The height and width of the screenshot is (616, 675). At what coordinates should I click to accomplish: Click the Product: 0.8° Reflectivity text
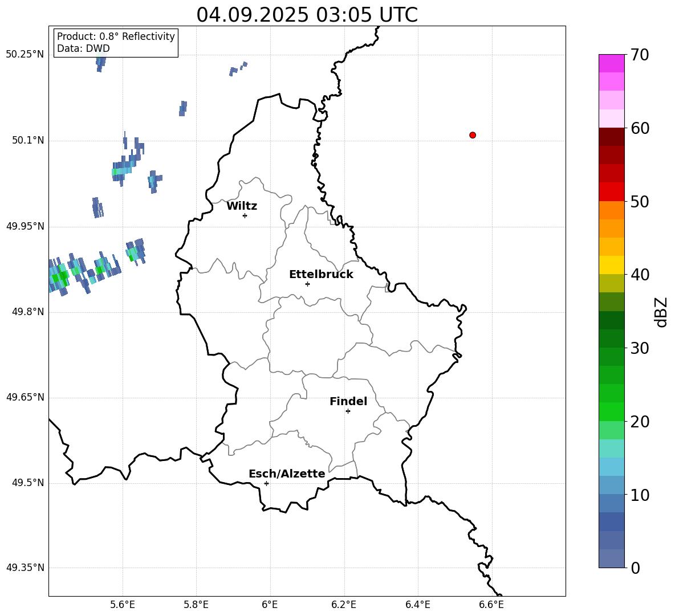pos(116,36)
